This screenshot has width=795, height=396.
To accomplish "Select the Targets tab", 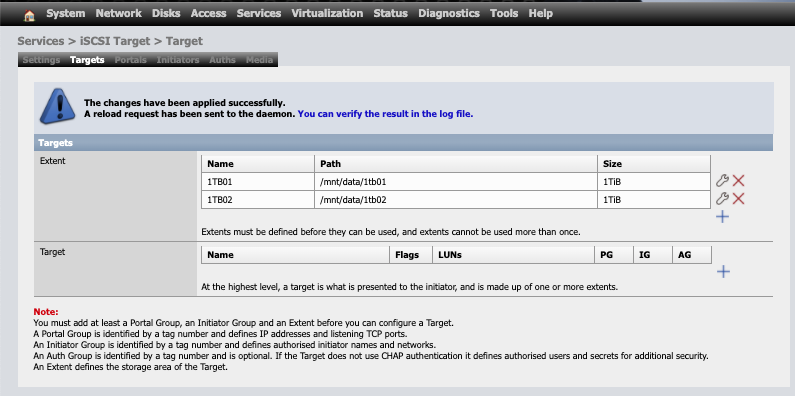I will pos(87,60).
